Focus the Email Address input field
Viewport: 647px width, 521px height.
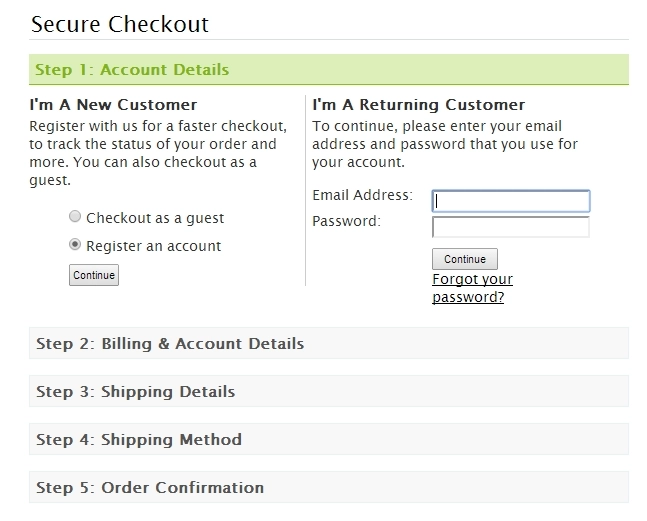click(x=511, y=201)
